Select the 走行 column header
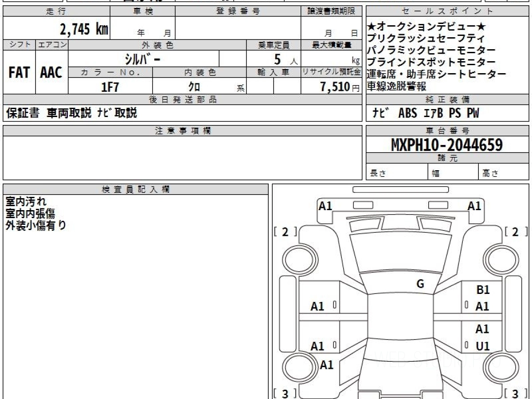The width and height of the screenshot is (532, 399). pyautogui.click(x=56, y=12)
